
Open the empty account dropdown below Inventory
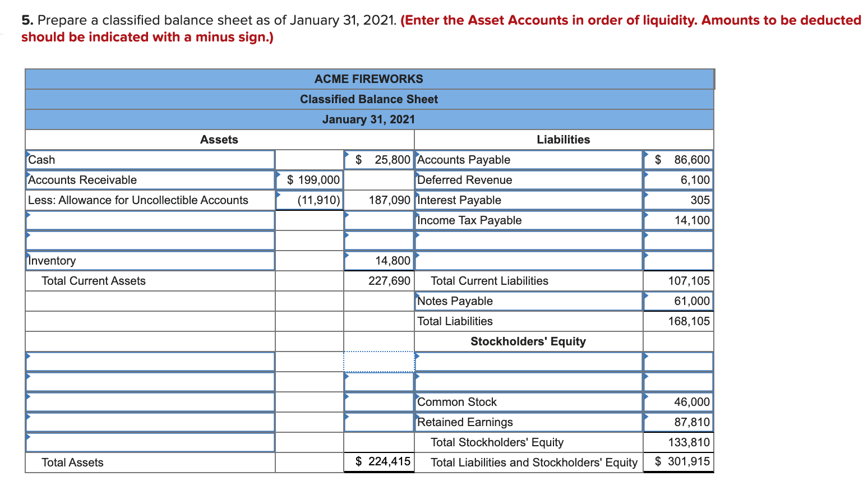tap(28, 357)
